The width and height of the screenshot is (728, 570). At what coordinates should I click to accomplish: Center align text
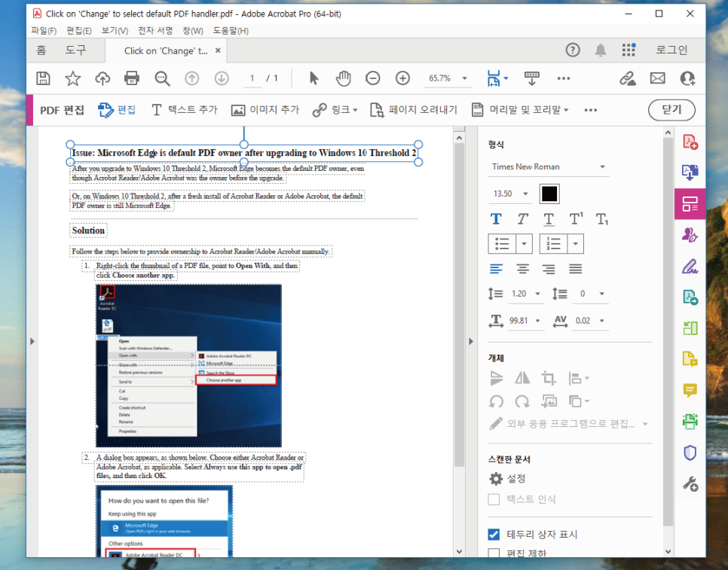pyautogui.click(x=522, y=269)
